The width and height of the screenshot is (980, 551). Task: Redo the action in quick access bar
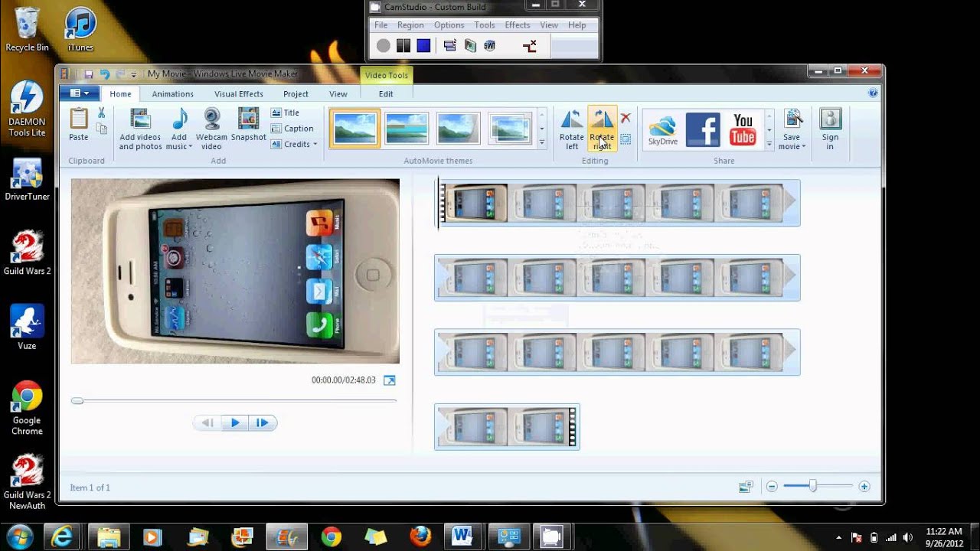pyautogui.click(x=119, y=74)
